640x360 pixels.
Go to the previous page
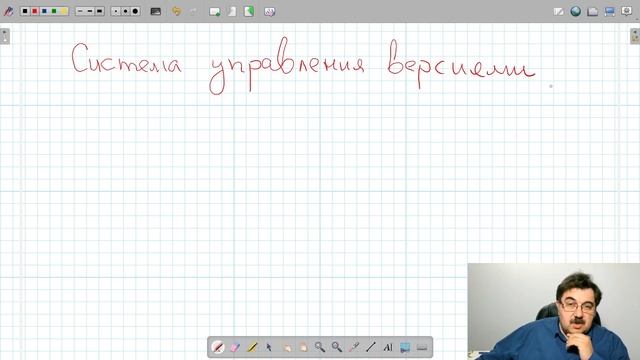(232, 11)
